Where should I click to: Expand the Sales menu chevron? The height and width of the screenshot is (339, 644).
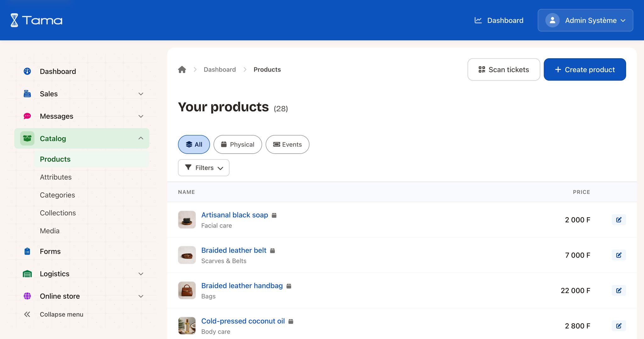point(141,94)
